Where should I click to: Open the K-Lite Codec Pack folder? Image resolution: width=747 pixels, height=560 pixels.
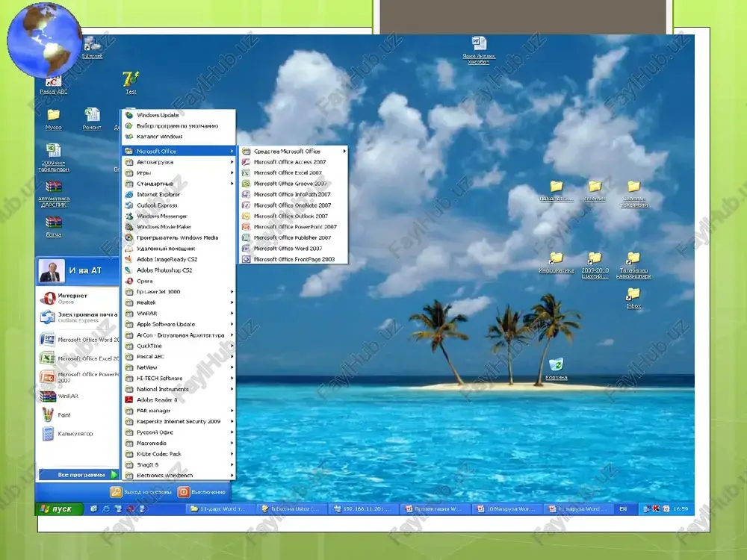pyautogui.click(x=179, y=454)
